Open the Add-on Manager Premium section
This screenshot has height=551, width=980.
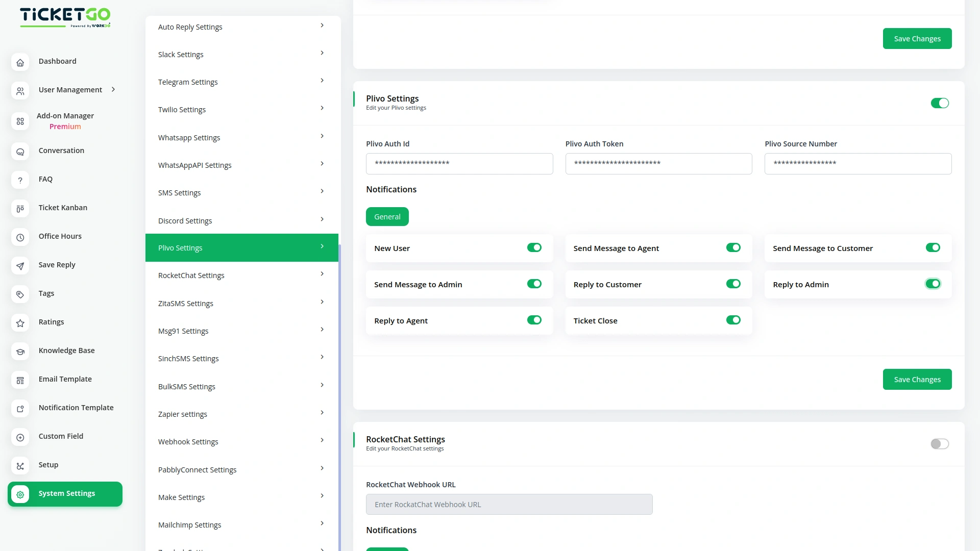point(65,121)
